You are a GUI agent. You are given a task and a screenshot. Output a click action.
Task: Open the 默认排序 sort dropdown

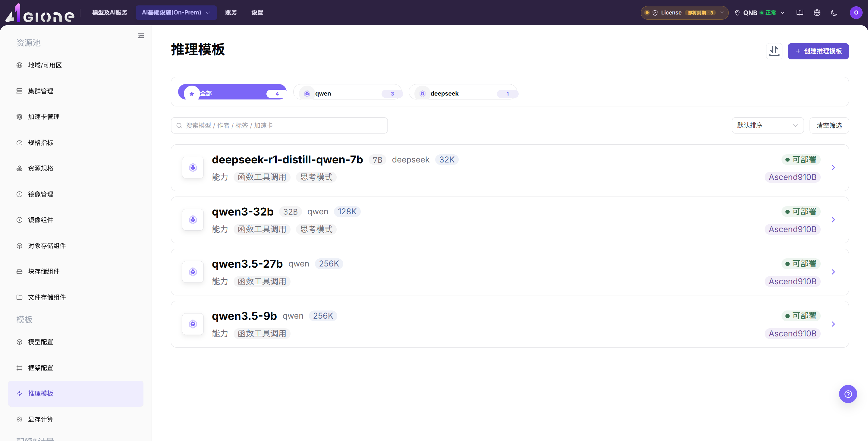click(x=768, y=125)
